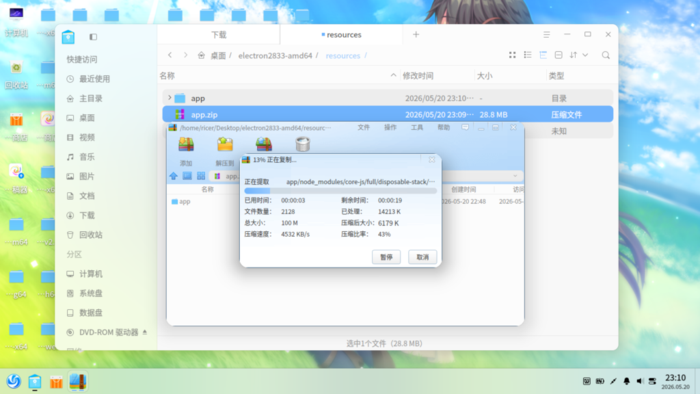Open archiver feedback speech-bubble icon
700x394 pixels.
pyautogui.click(x=465, y=128)
